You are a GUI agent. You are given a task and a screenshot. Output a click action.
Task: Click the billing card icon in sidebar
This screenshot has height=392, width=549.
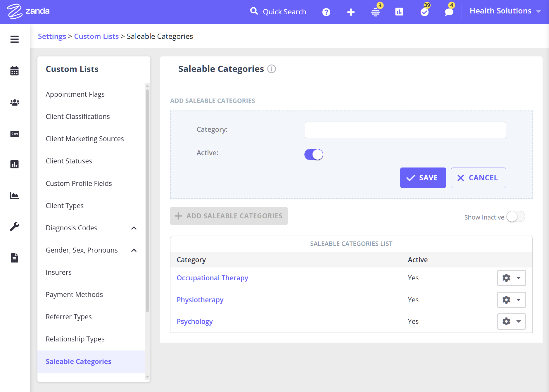tap(14, 134)
